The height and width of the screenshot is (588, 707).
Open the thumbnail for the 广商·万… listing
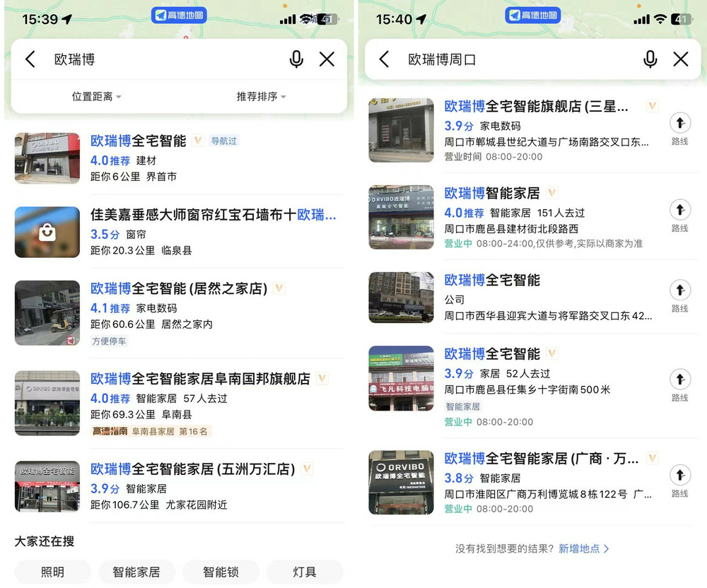pos(402,483)
